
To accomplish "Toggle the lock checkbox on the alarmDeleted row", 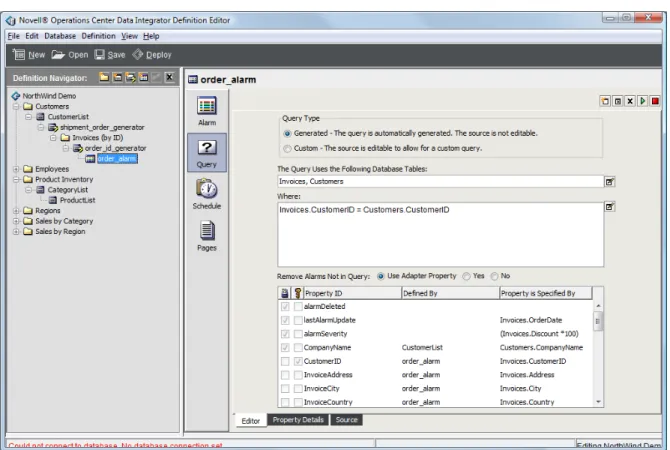I will click(x=285, y=307).
